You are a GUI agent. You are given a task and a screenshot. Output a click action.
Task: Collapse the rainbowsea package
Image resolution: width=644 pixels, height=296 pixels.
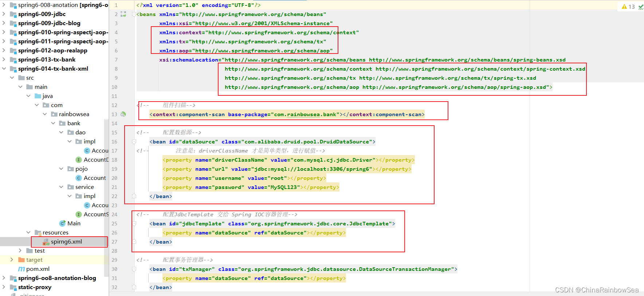coord(45,114)
